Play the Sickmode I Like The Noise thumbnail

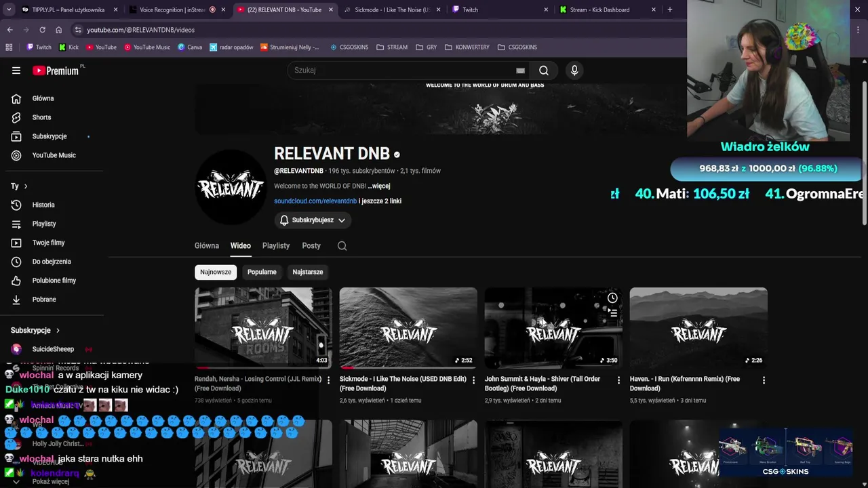pos(408,328)
